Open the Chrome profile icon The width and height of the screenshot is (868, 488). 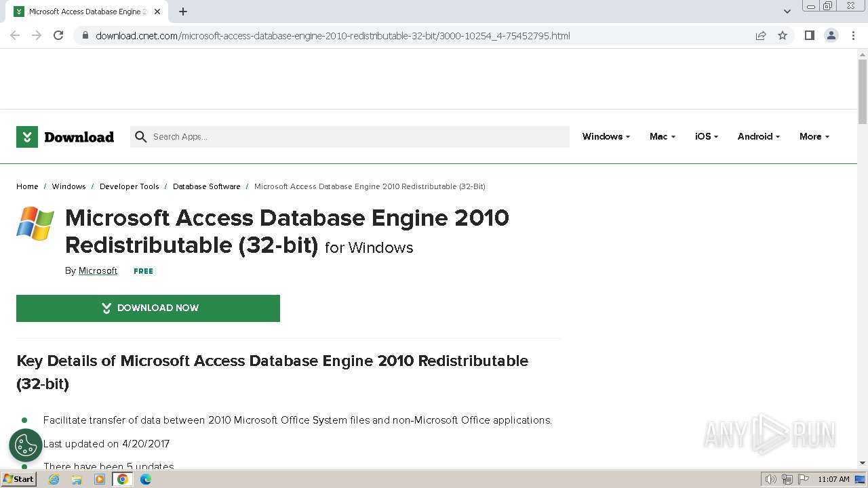point(831,35)
